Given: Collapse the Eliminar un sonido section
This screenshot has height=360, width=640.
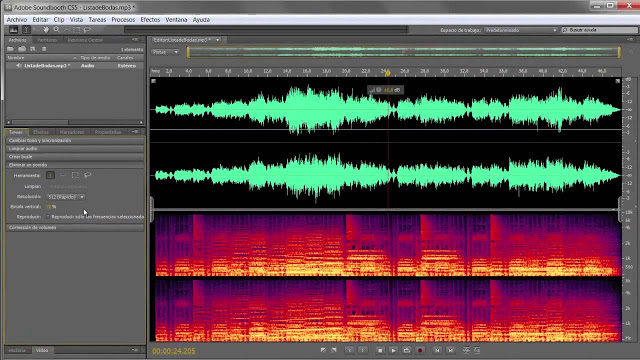Looking at the screenshot, I should 75,165.
